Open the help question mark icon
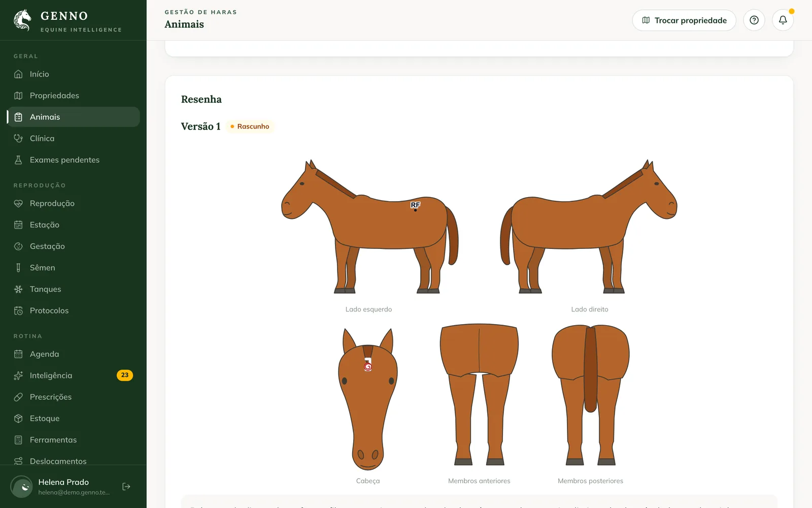The image size is (812, 508). pyautogui.click(x=754, y=20)
